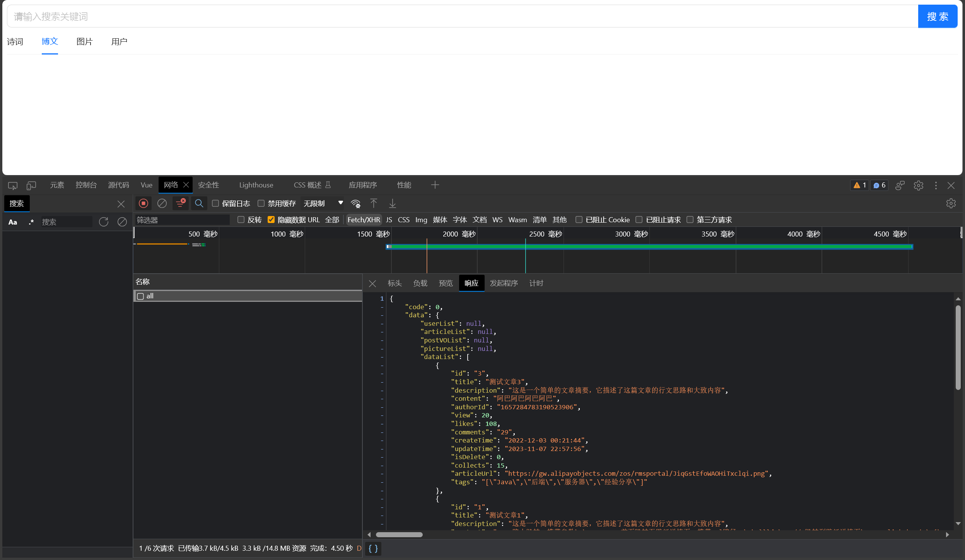Show the 标头 request tab
Image resolution: width=965 pixels, height=560 pixels.
[395, 283]
